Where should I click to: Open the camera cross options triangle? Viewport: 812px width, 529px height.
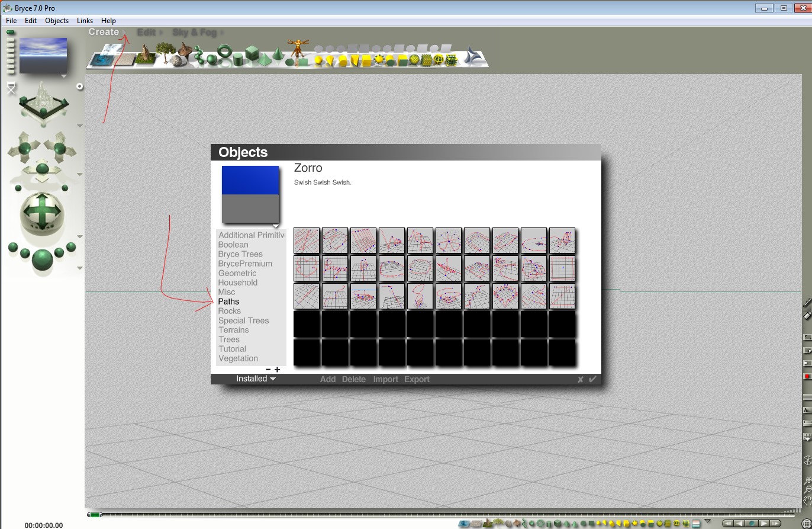click(x=80, y=175)
